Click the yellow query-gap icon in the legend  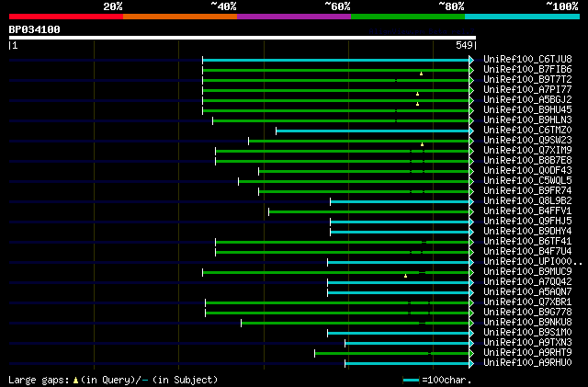pos(75,381)
